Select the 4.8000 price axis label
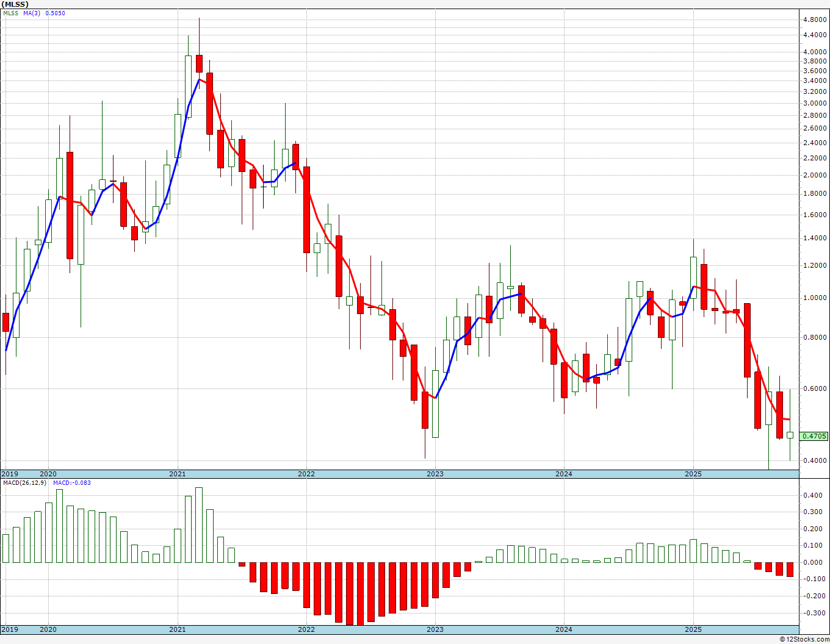This screenshot has width=830, height=644. (x=815, y=20)
